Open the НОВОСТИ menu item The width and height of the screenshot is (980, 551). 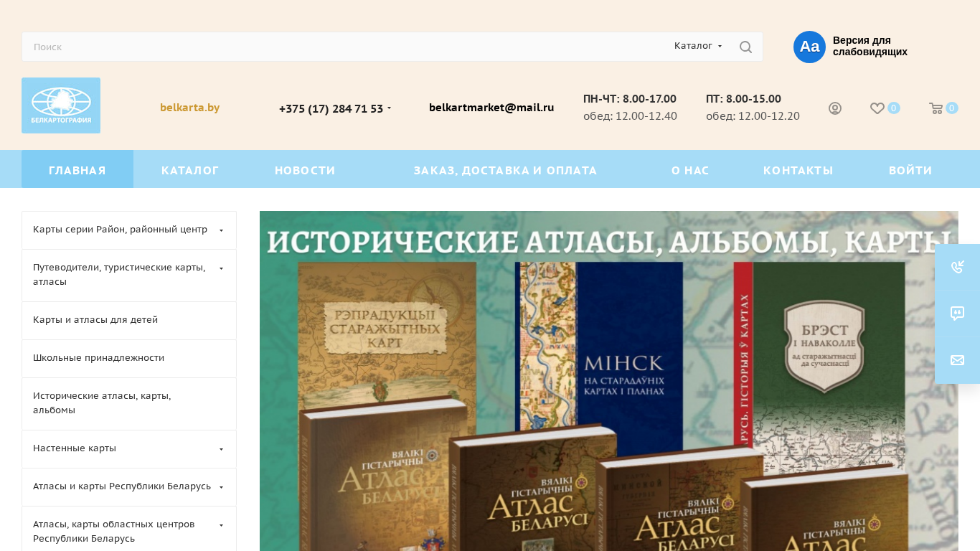[x=305, y=169]
